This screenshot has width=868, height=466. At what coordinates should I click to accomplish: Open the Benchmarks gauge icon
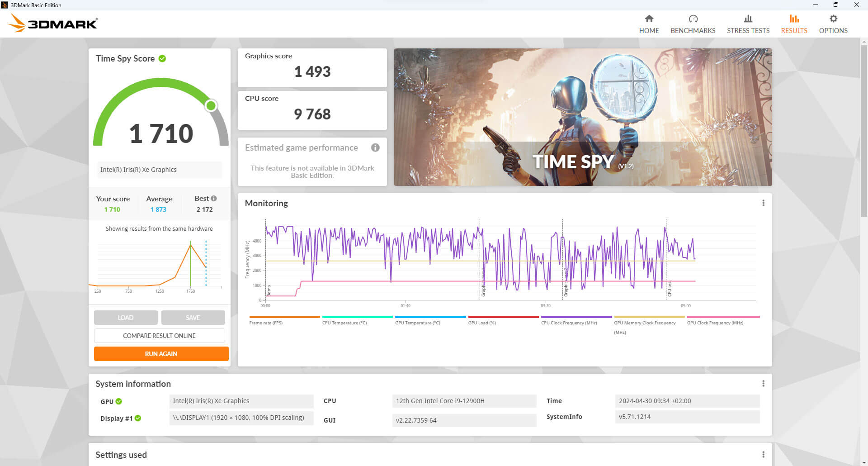[x=693, y=19]
